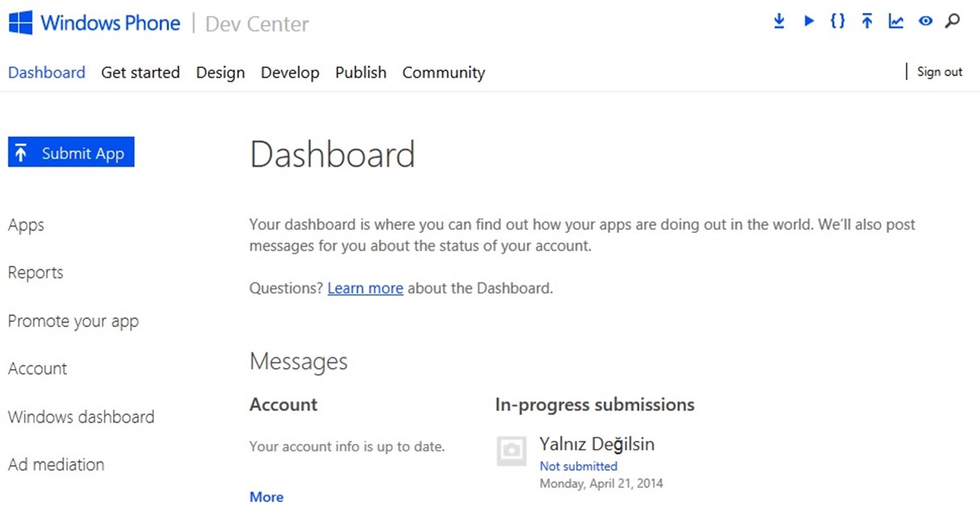Click the eye icon in the header
Screen dimensions: 980x516
[926, 22]
